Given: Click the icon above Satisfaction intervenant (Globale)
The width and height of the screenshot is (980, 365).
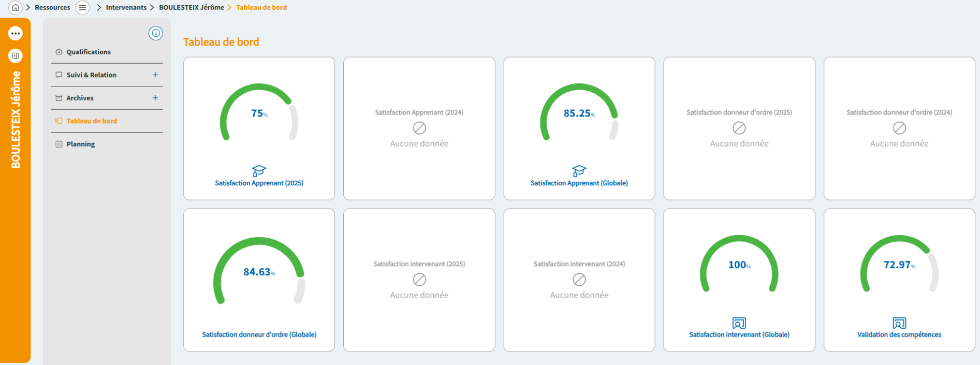Looking at the screenshot, I should 739,323.
